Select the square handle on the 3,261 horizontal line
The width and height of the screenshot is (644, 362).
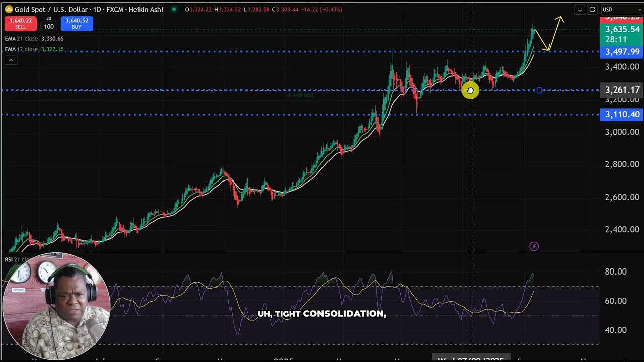539,90
